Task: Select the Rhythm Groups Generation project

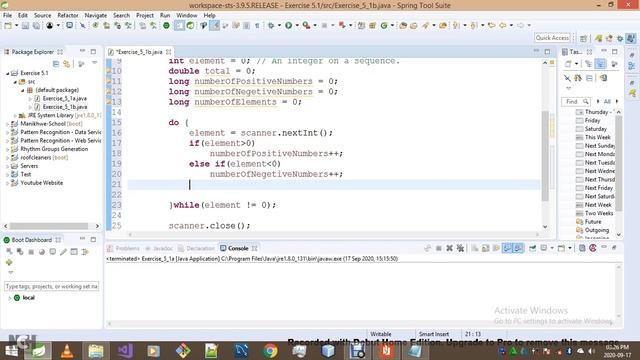Action: [54, 149]
